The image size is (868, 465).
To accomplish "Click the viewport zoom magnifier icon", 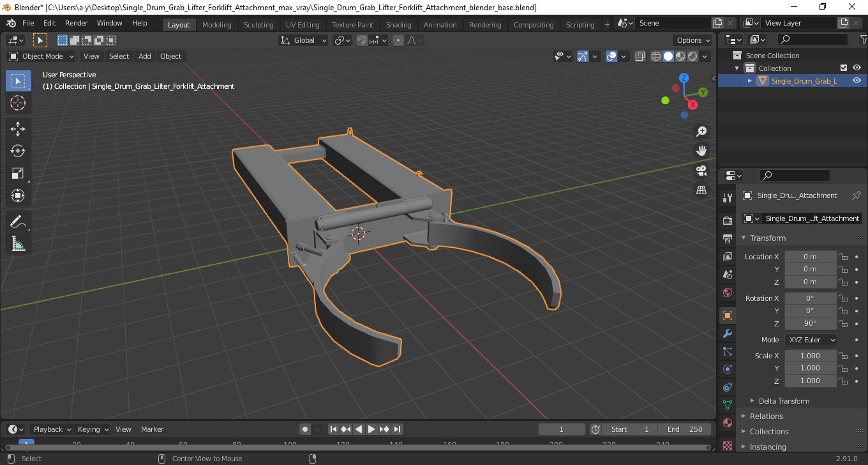I will [x=701, y=132].
